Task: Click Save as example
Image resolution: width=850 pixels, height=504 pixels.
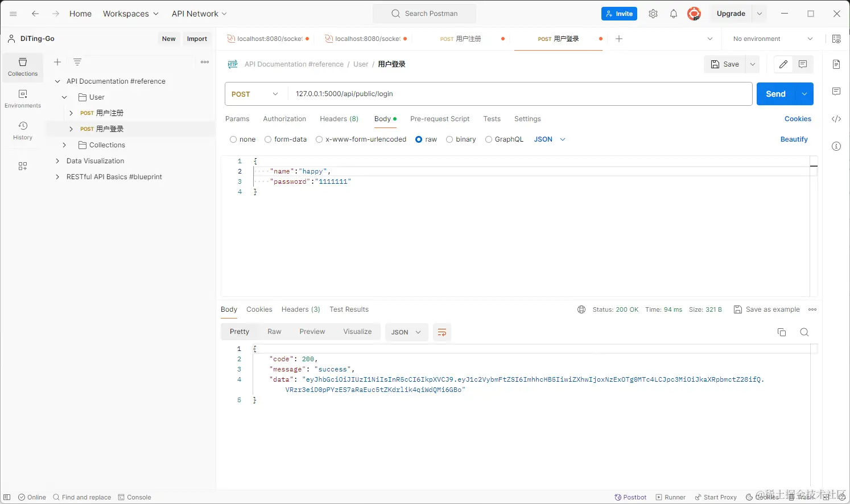Action: coord(766,309)
